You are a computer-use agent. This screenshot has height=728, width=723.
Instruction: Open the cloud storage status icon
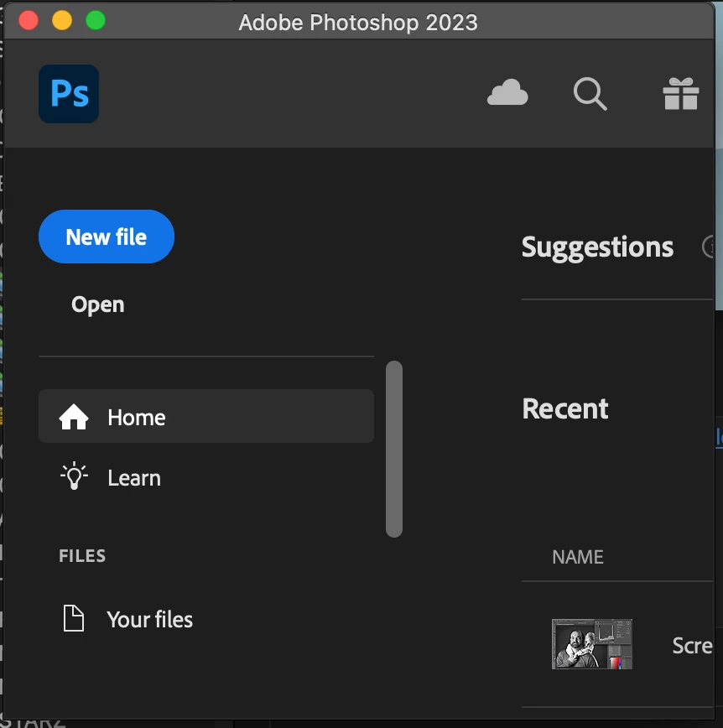pos(507,92)
